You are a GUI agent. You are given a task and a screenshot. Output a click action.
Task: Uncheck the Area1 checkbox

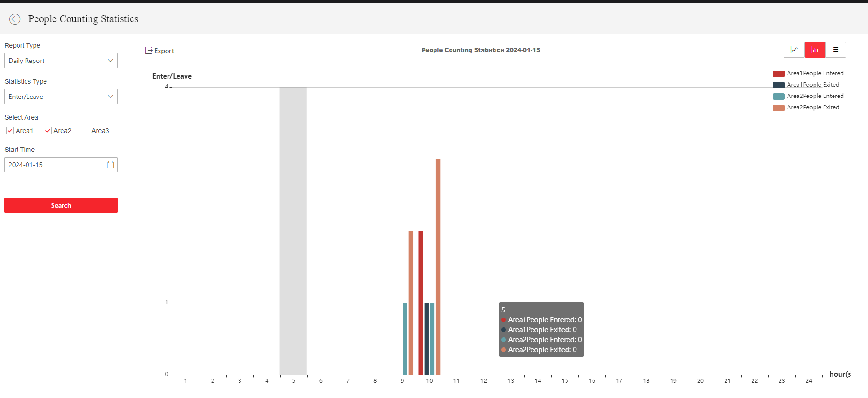coord(10,131)
